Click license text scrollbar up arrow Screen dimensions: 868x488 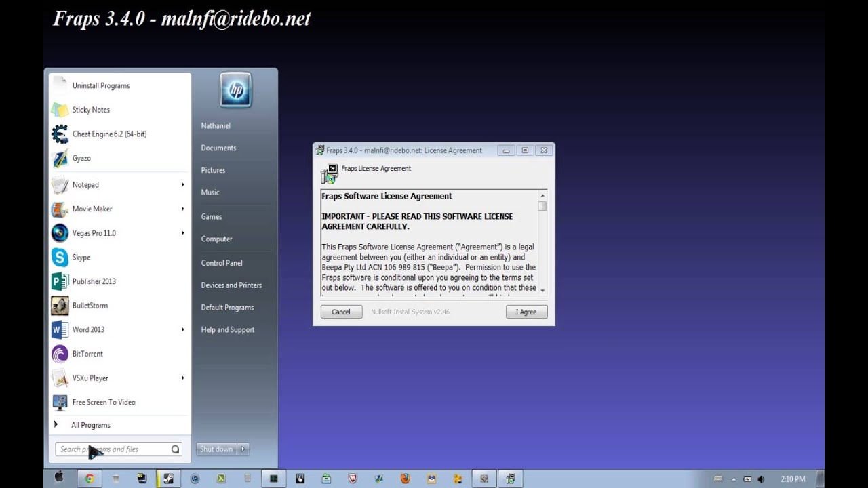(x=542, y=196)
